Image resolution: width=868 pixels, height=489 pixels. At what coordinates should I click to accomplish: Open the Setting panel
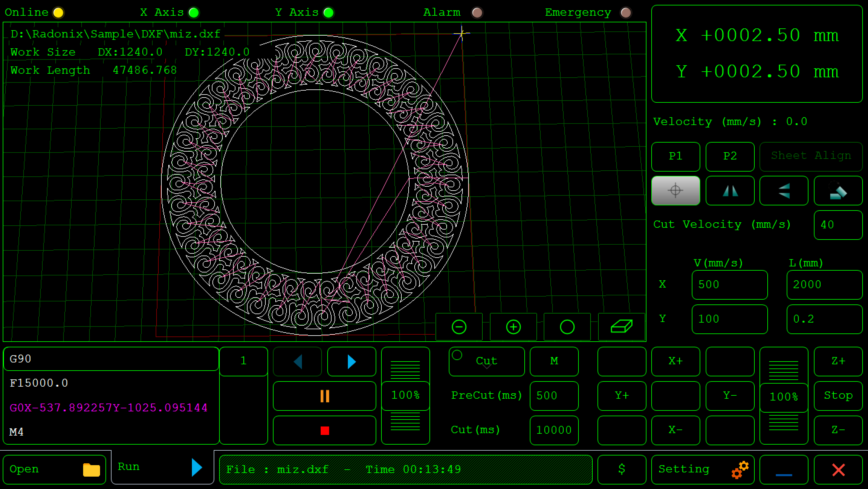click(703, 469)
